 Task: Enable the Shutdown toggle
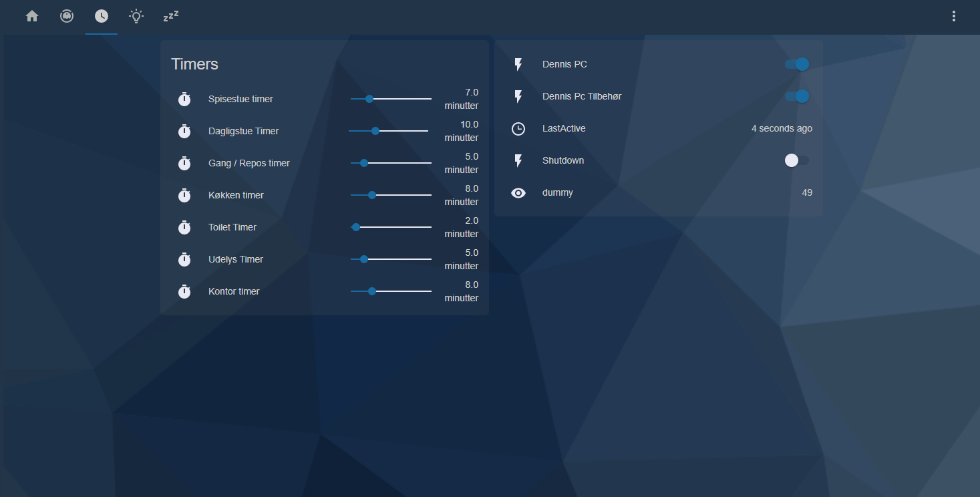[797, 160]
